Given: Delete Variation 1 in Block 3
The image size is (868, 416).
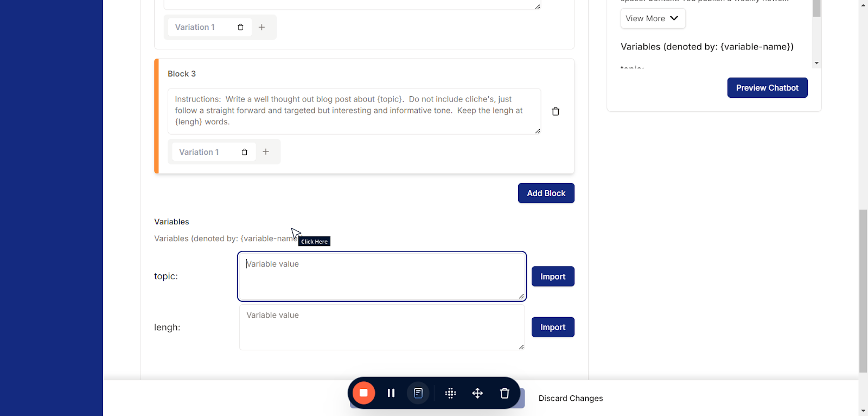Looking at the screenshot, I should [x=245, y=152].
